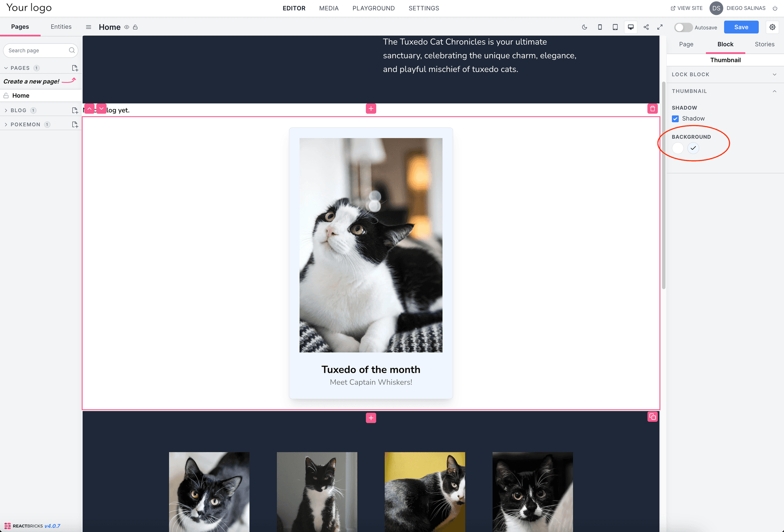This screenshot has width=784, height=532.
Task: Add new page in PAGES group
Action: 75,68
